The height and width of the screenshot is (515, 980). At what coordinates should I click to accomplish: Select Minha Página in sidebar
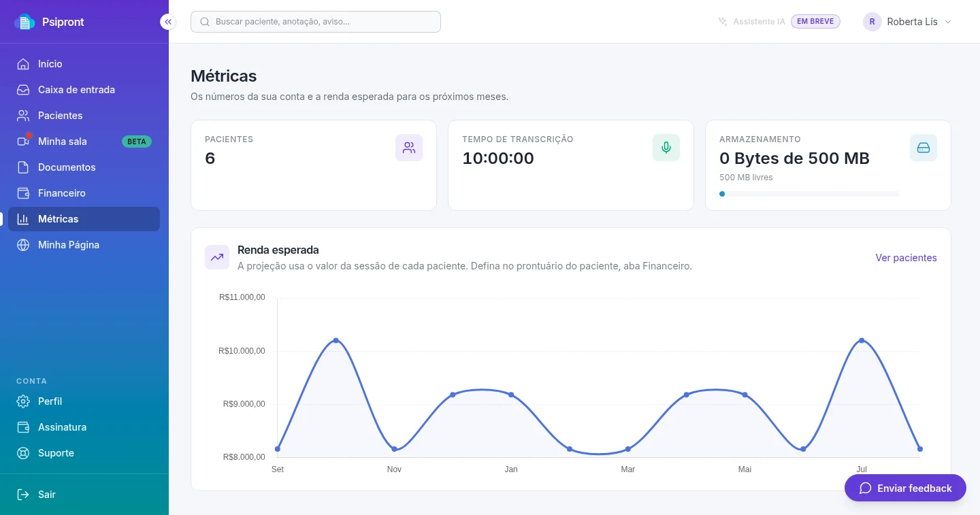click(84, 245)
